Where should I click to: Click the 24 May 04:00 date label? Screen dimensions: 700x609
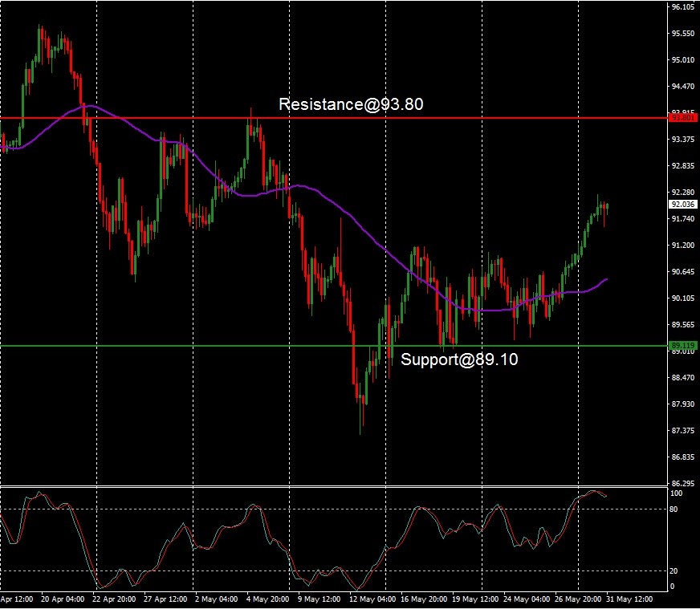[x=527, y=599]
